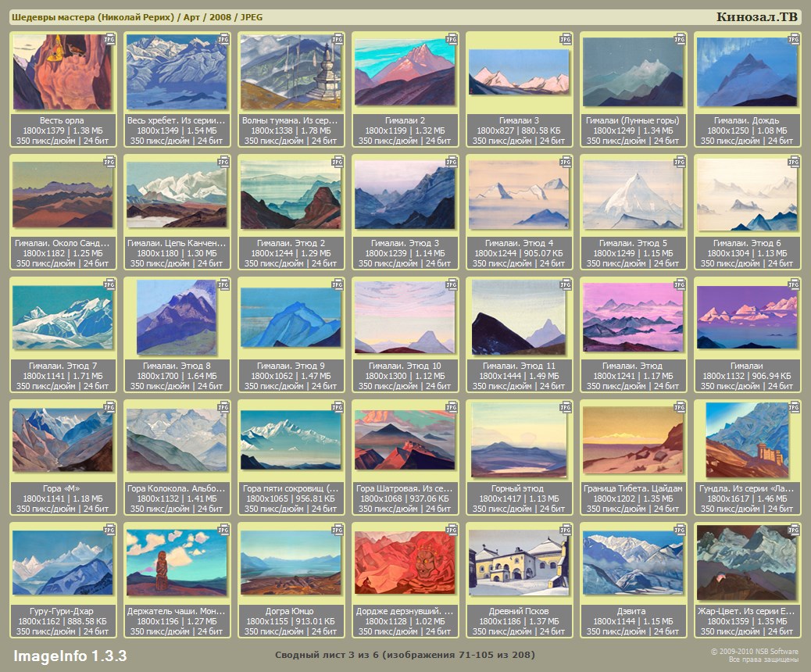Click JPG badge on «Гималаи (Лунные горы)» card
The image size is (811, 672).
[x=680, y=39]
